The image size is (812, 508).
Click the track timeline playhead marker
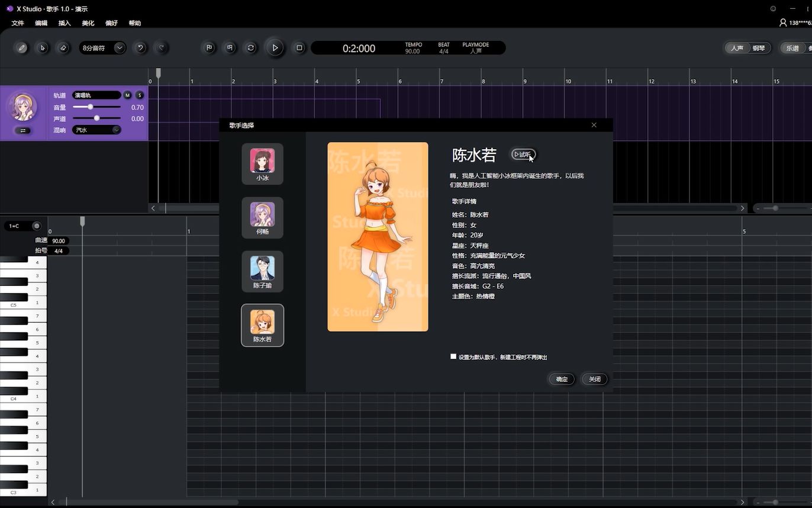[x=158, y=73]
